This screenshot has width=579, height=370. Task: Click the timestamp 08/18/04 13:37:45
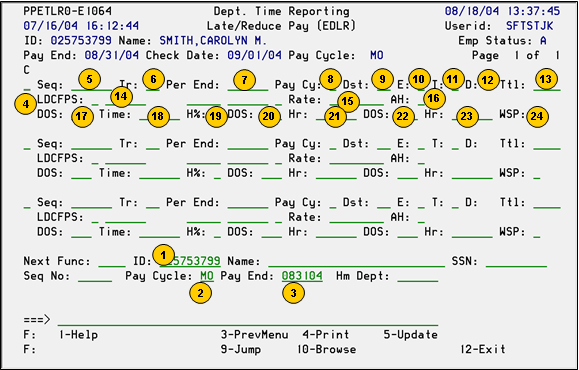[502, 11]
